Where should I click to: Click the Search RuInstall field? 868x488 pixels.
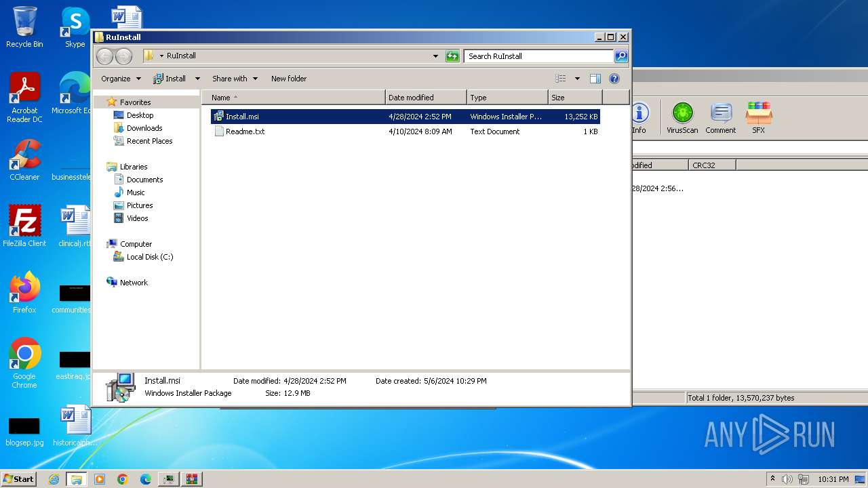click(x=539, y=56)
